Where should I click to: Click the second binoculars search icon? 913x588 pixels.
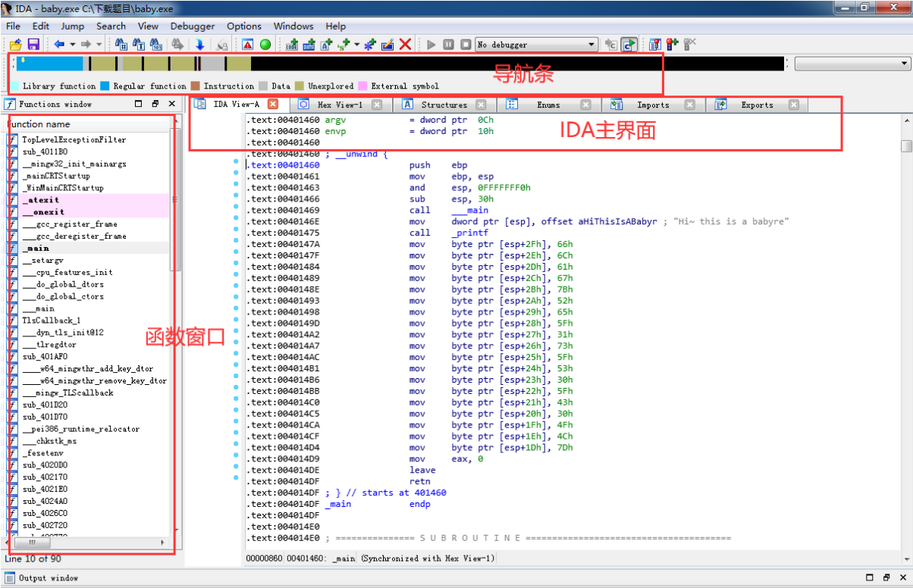pos(139,45)
